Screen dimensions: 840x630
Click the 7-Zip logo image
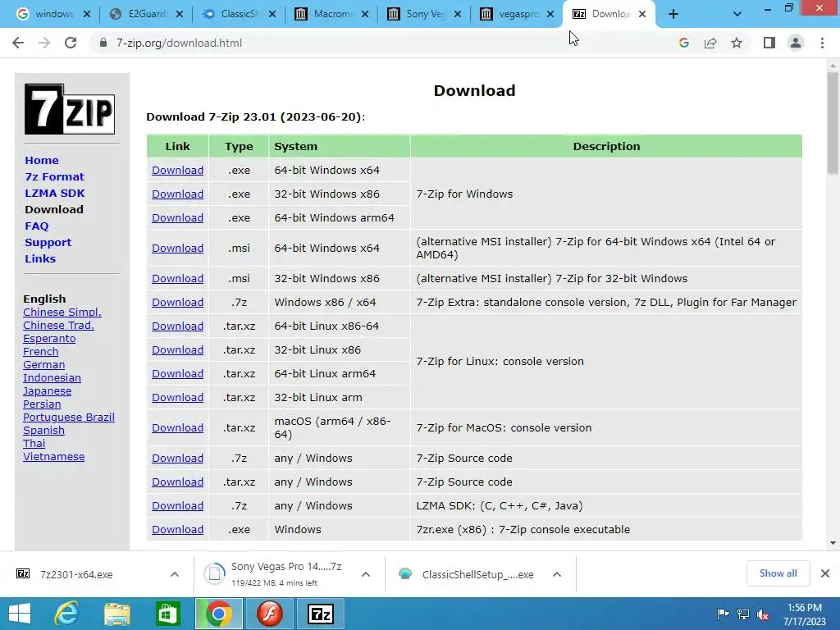pos(70,109)
